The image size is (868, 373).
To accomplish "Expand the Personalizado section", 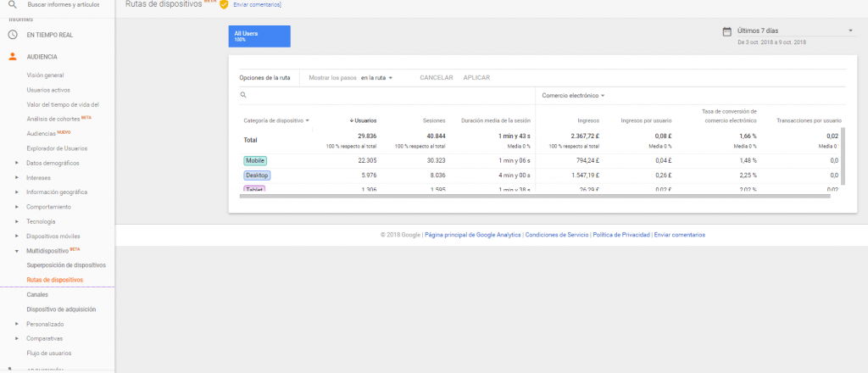I will pyautogui.click(x=17, y=324).
